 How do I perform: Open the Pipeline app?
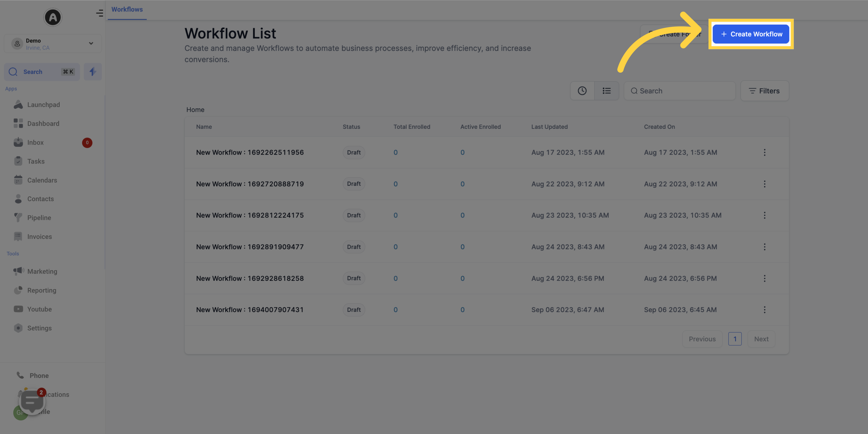coord(39,217)
